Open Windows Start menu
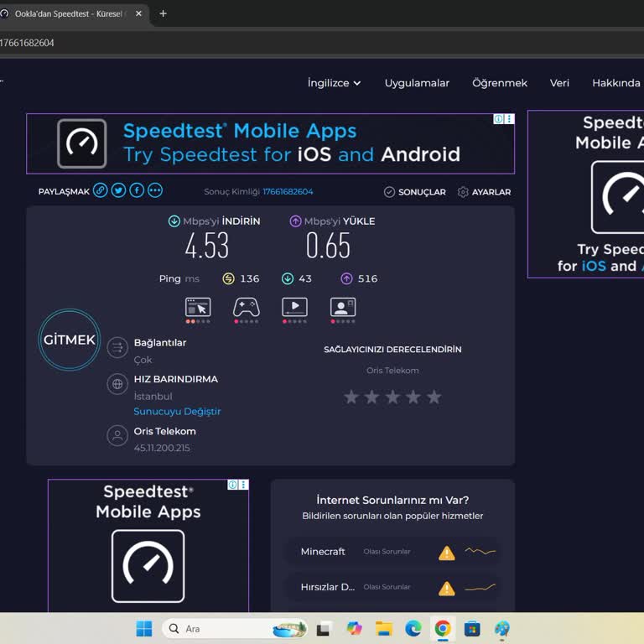Screen dimensions: 644x644 pos(144,628)
